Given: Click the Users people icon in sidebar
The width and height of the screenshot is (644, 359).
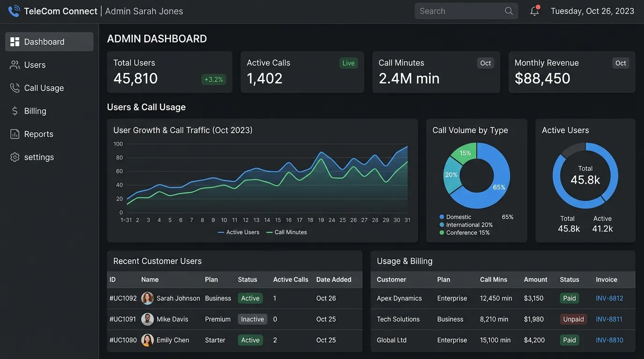Looking at the screenshot, I should click(x=15, y=65).
